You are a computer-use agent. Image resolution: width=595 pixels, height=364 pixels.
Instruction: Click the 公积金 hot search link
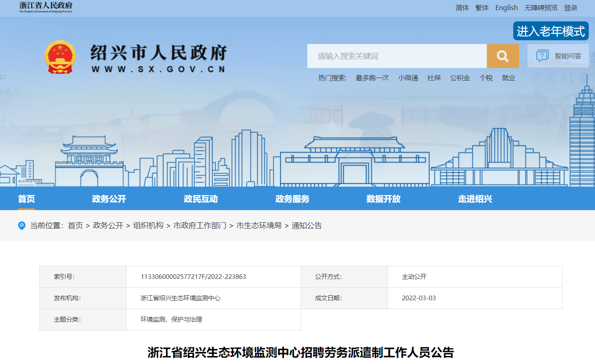point(460,78)
